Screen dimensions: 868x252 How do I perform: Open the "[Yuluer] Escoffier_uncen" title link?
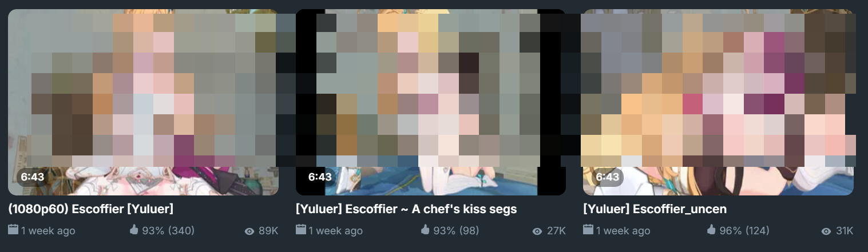655,209
